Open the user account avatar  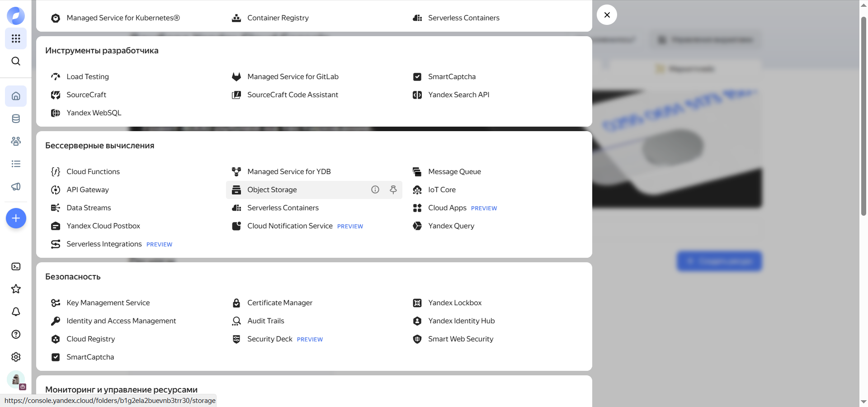(x=16, y=379)
